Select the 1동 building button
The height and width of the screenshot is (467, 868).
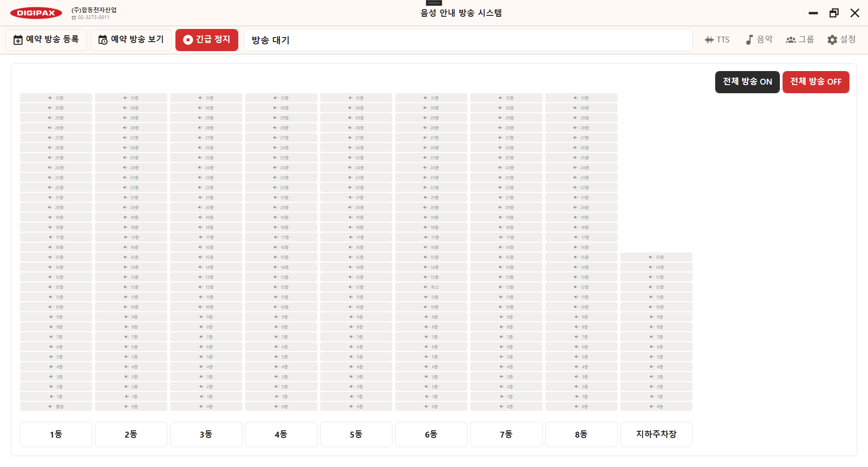(x=56, y=434)
